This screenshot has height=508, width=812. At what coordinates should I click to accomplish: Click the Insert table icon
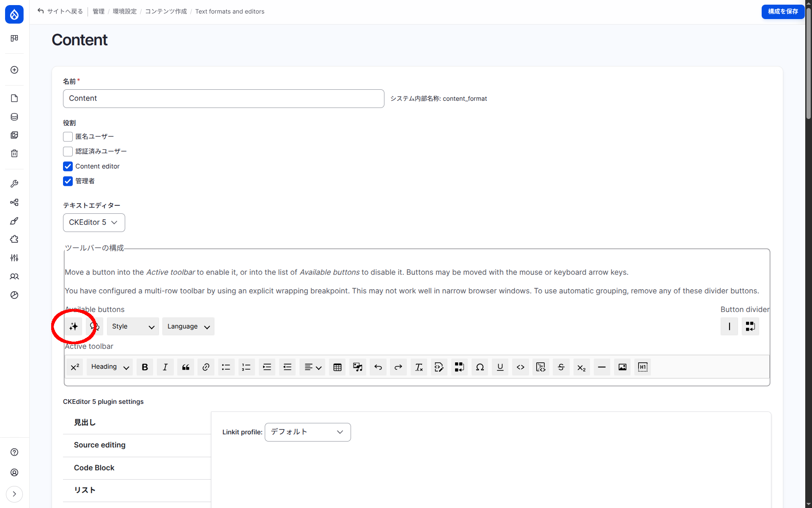click(x=337, y=367)
